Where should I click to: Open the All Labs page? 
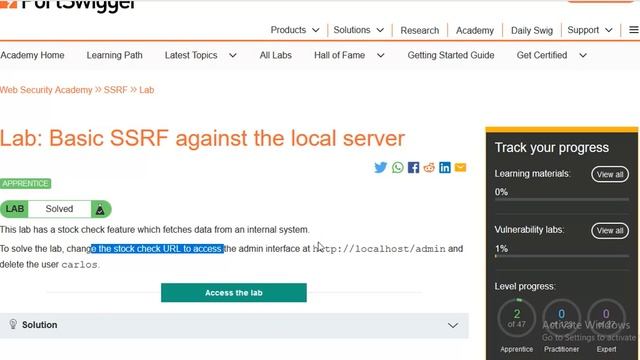coord(276,55)
